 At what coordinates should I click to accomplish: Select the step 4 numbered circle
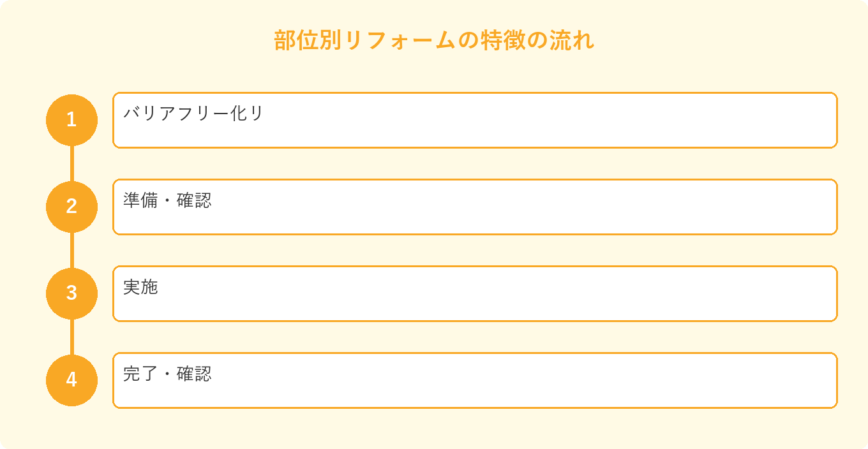click(x=71, y=380)
